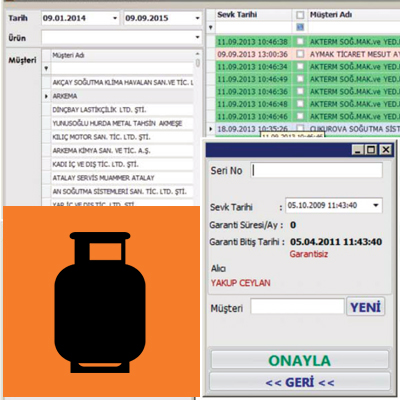Open the start date 09.01.2014 dropdown
The image size is (400, 400).
[115, 18]
